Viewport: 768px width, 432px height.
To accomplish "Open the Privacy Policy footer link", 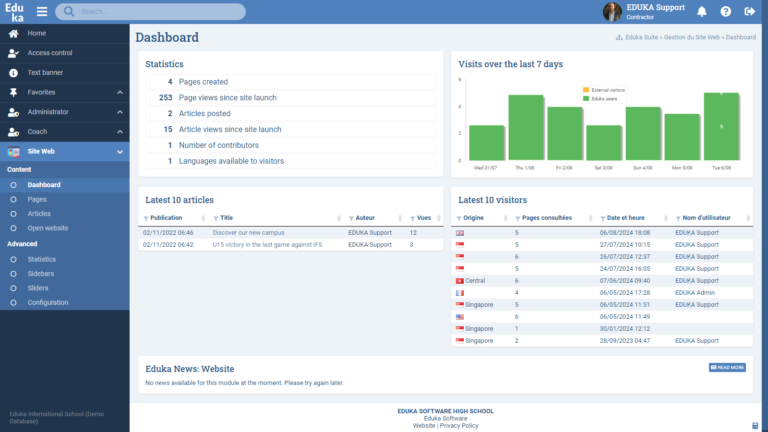I will (x=460, y=426).
